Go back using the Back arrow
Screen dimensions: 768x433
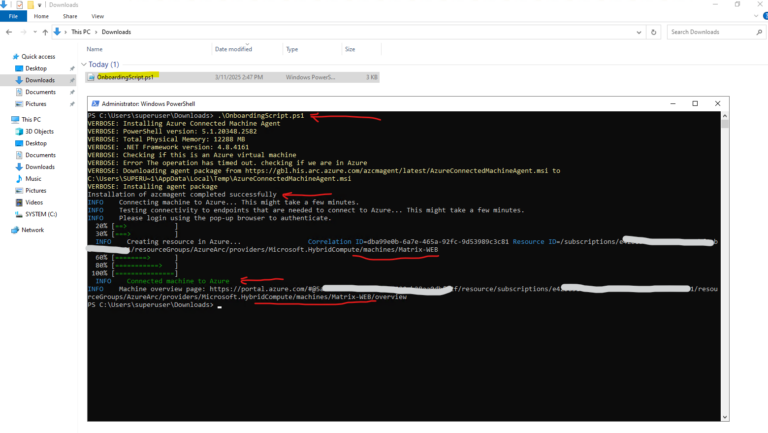click(9, 32)
